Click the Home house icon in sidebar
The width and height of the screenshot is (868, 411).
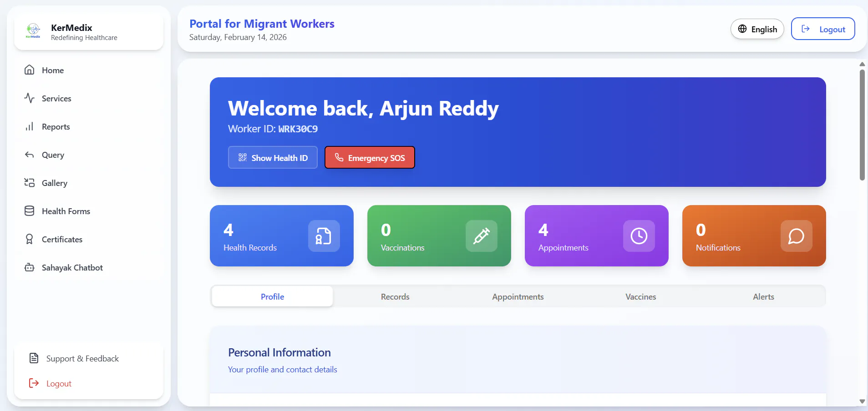click(30, 70)
